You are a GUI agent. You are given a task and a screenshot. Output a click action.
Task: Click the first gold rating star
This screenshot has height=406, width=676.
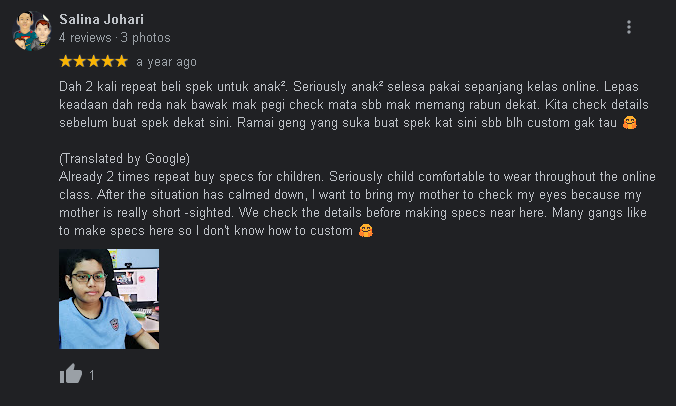(66, 61)
